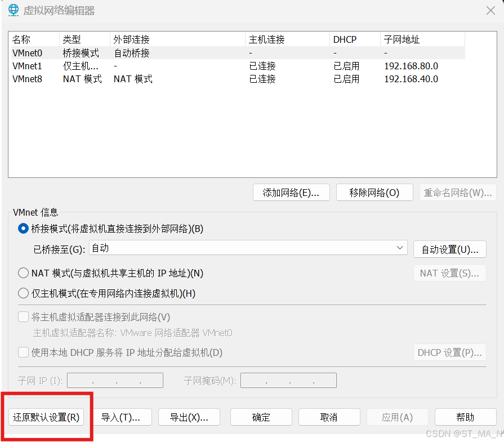Screen dimensions: 504x442
Task: Select 桥接模式 radio button
Action: (x=23, y=229)
